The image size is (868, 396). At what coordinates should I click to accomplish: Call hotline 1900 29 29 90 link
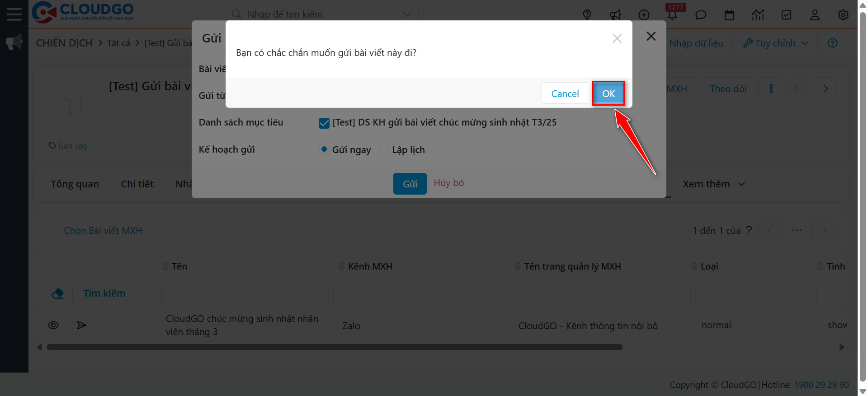click(821, 385)
